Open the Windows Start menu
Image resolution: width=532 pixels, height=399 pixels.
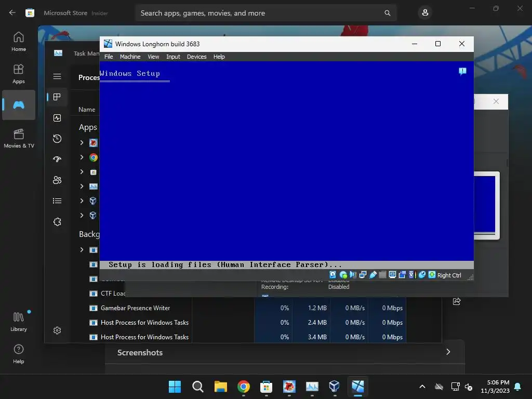[175, 387]
